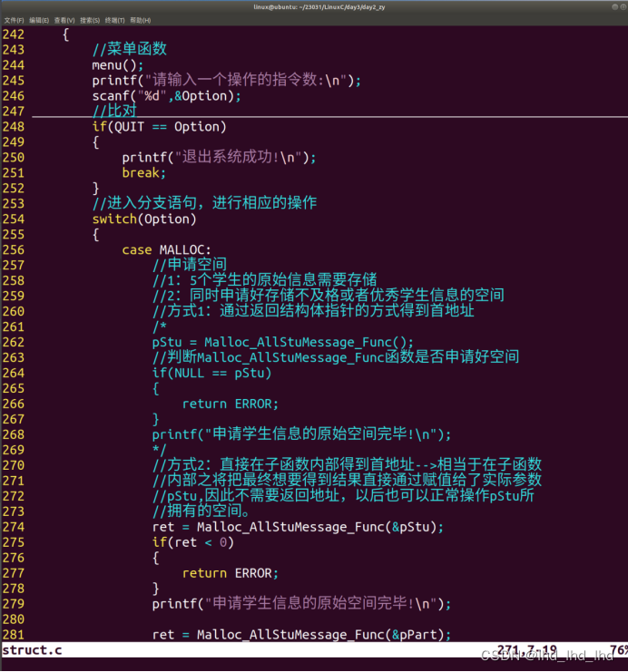This screenshot has height=672, width=628.
Task: Click the struct.c filename in status bar
Action: [x=32, y=650]
